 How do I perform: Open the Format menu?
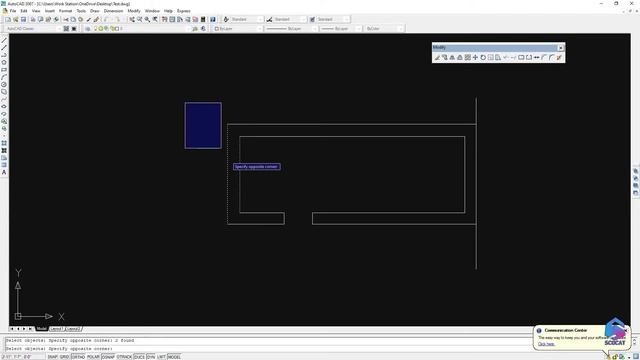(x=65, y=11)
